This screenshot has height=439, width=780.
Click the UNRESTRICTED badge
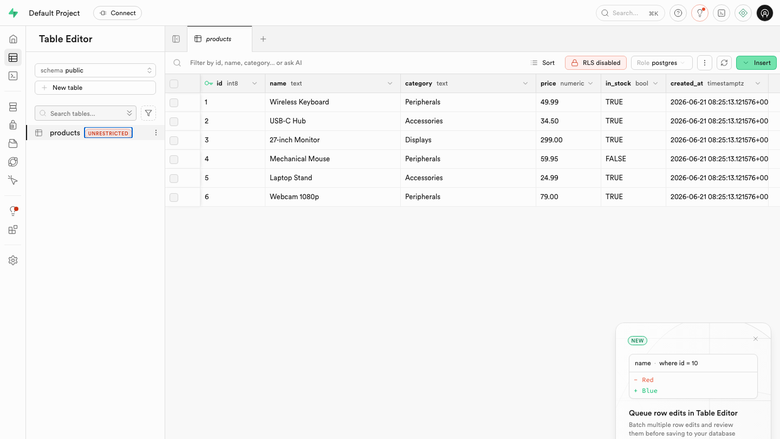108,133
